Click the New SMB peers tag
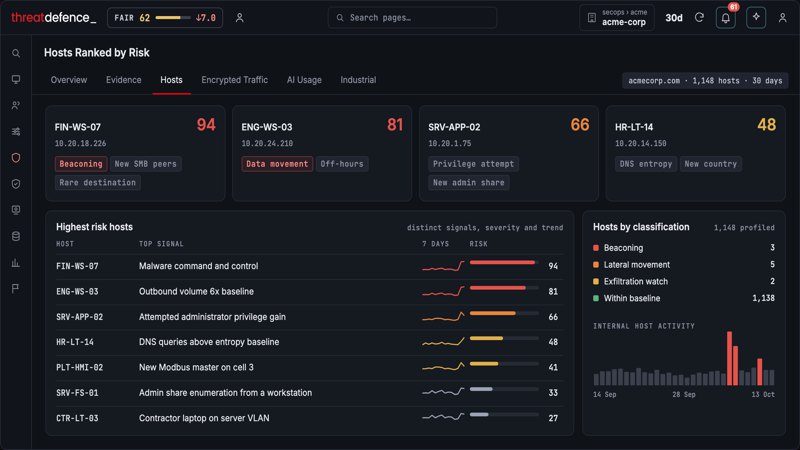 coord(145,164)
